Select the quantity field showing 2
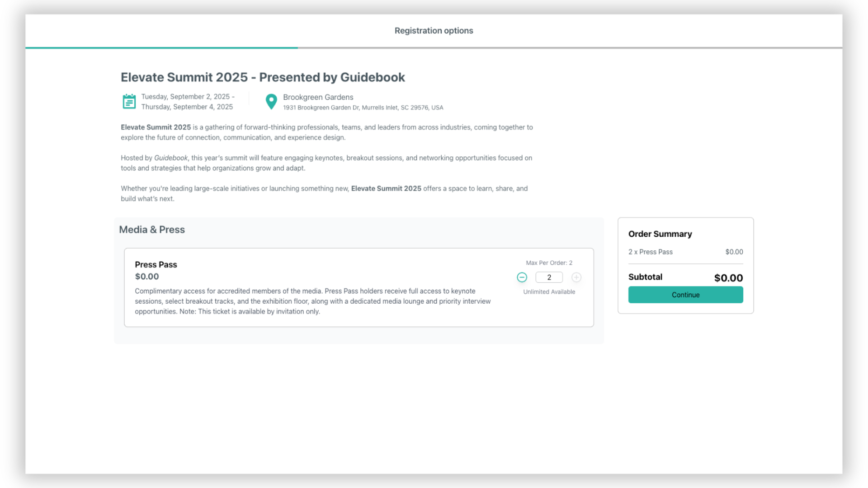 pos(549,277)
